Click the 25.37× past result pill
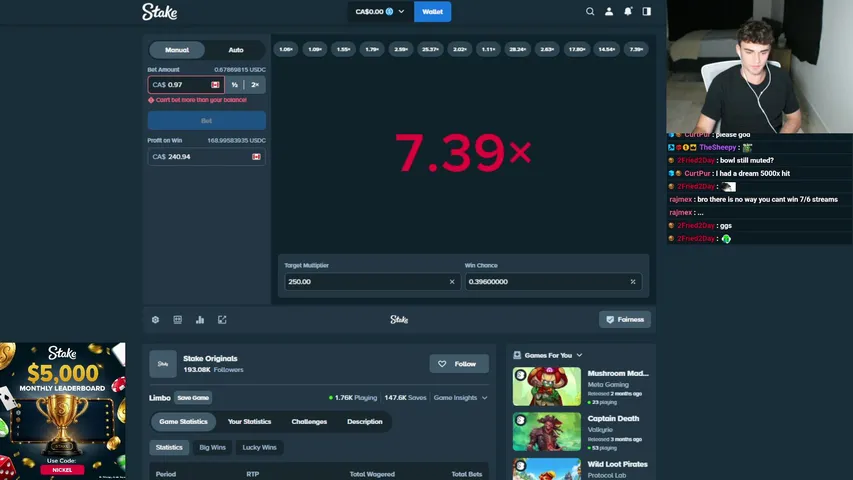The width and height of the screenshot is (853, 480). pos(430,50)
